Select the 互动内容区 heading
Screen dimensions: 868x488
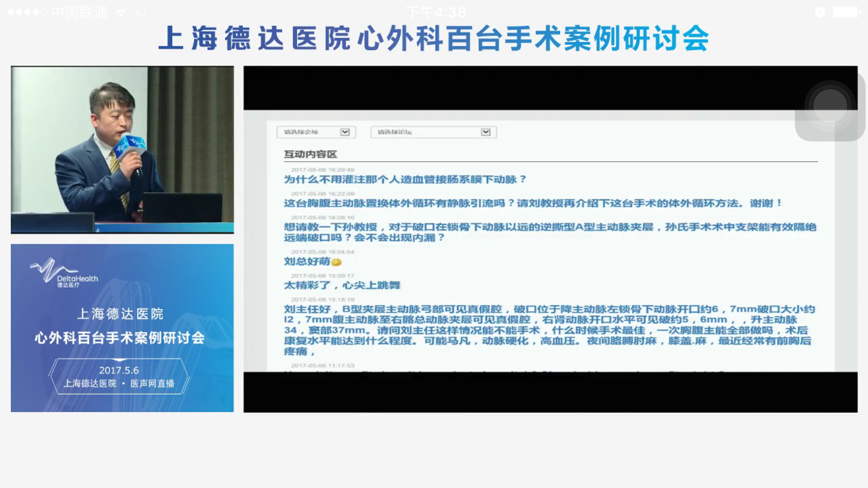click(310, 154)
